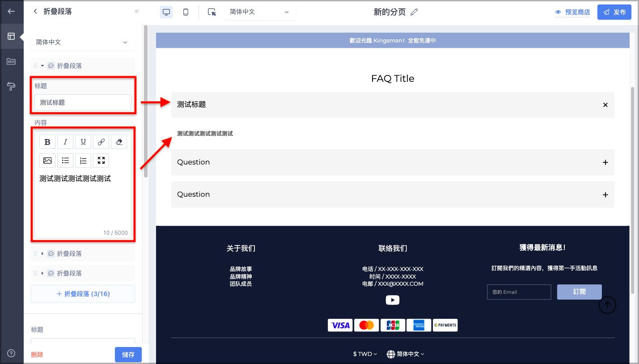Open the top bar 简体中文 language dropdown
Viewport: 639px width, 364px height.
click(260, 12)
